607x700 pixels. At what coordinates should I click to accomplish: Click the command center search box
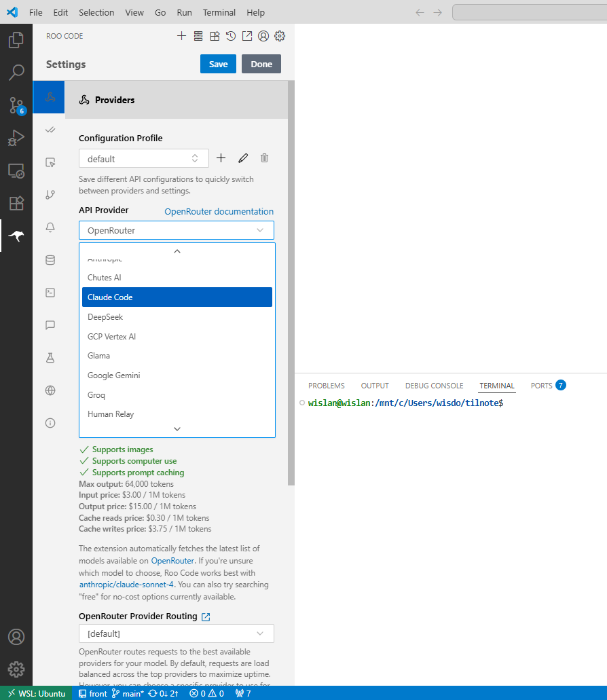[x=530, y=12]
